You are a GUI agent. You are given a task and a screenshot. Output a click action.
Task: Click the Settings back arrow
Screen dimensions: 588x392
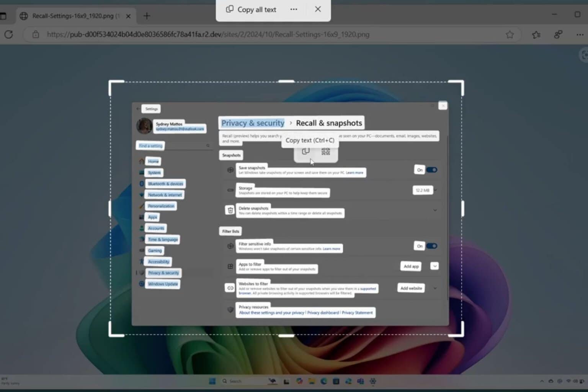[138, 109]
